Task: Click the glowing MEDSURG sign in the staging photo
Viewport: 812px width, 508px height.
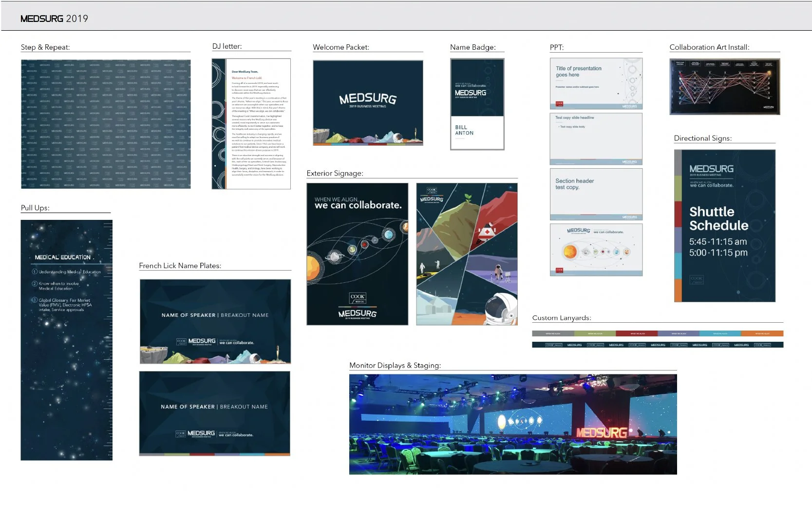Action: click(x=602, y=432)
